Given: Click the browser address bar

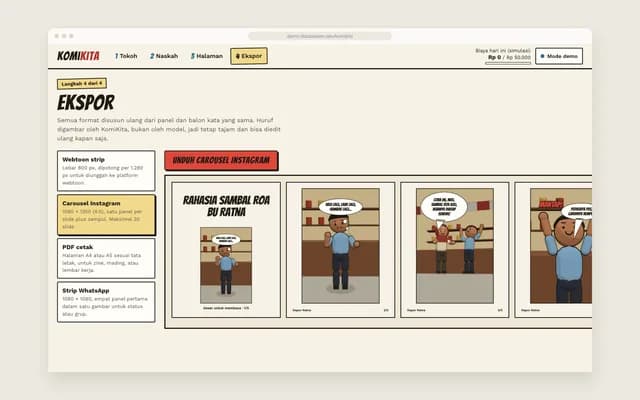Looking at the screenshot, I should pos(320,36).
